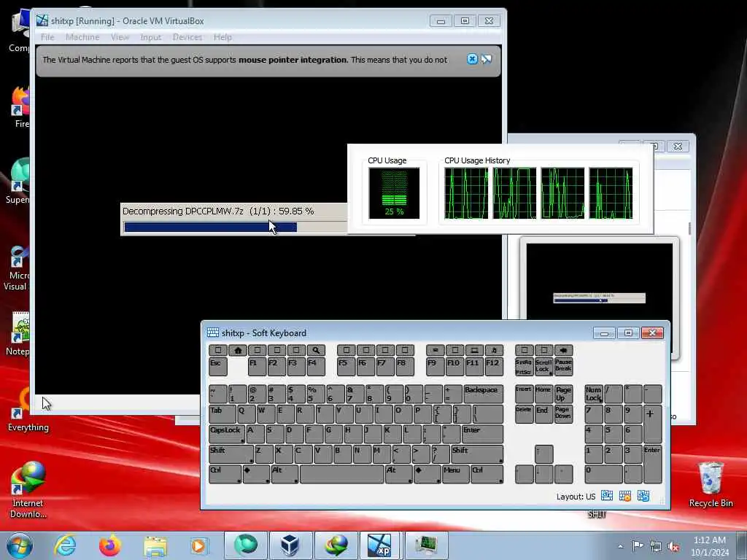Open the Machine menu in VirtualBox window
The width and height of the screenshot is (747, 560).
coord(82,37)
